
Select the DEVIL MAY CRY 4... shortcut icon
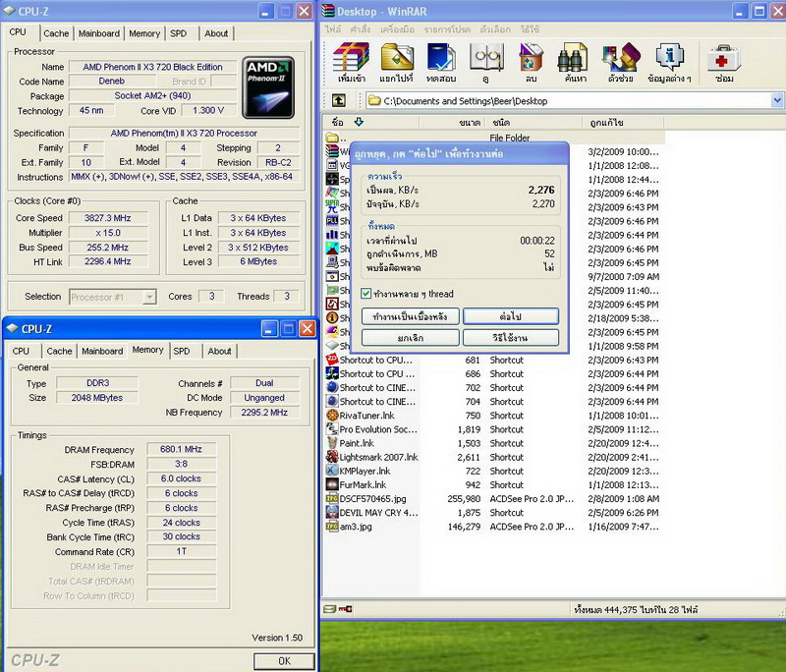click(x=332, y=512)
